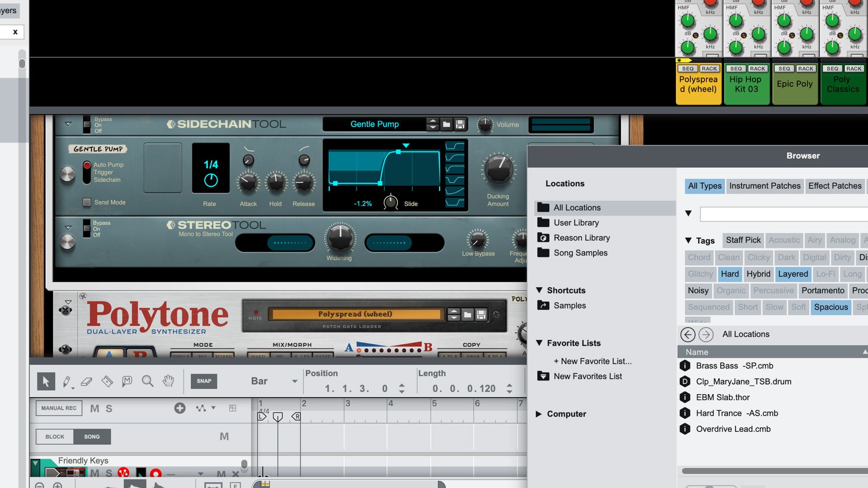Click the Clp_MaryJane drum sample icon
This screenshot has width=868, height=488.
tap(685, 382)
